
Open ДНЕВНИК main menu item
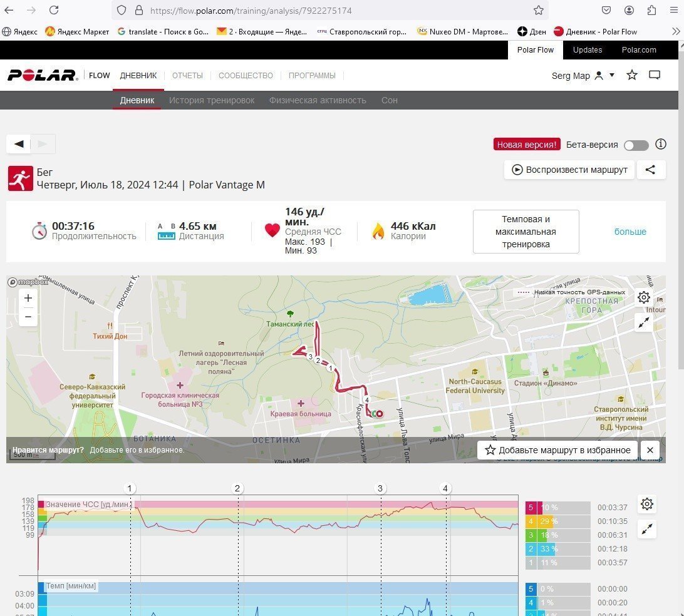click(x=138, y=75)
